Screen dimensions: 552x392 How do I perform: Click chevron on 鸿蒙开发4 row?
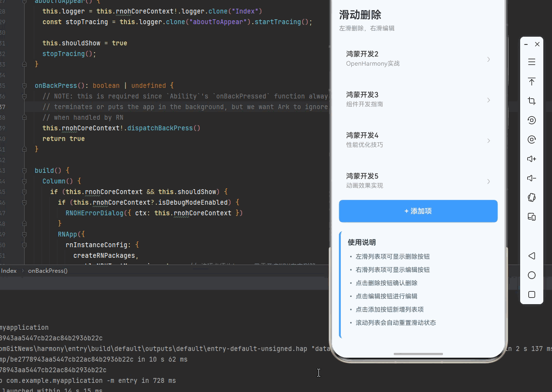pos(488,140)
